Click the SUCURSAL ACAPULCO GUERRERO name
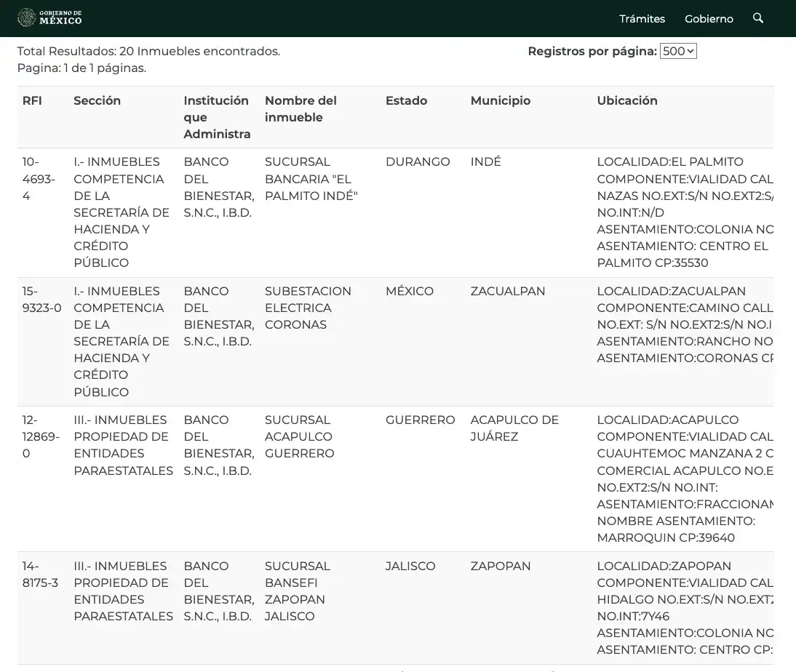Screen dimensions: 796x672 [x=299, y=436]
